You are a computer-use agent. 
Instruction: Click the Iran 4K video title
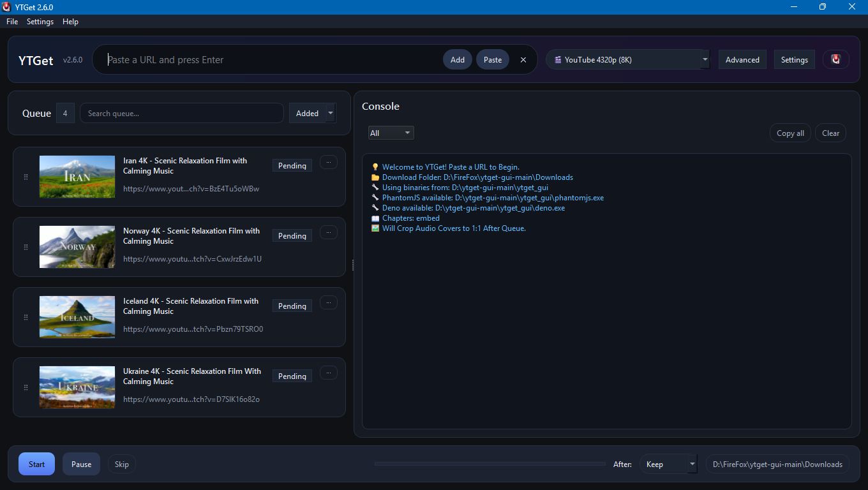click(x=185, y=166)
